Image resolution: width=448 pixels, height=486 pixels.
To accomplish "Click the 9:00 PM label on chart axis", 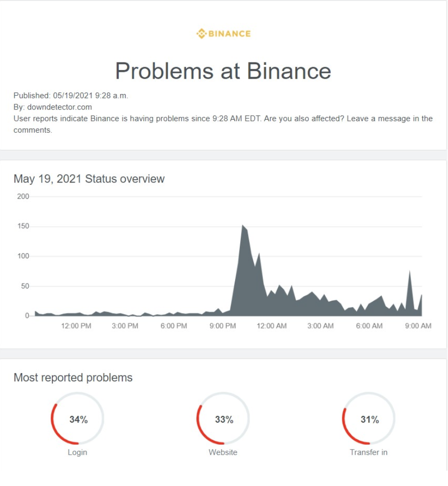I will (223, 326).
